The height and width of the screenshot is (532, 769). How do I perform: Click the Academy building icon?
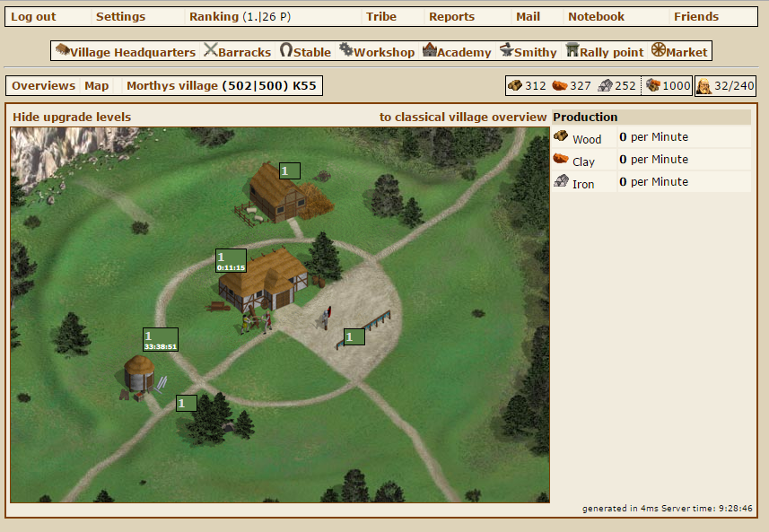coord(430,49)
